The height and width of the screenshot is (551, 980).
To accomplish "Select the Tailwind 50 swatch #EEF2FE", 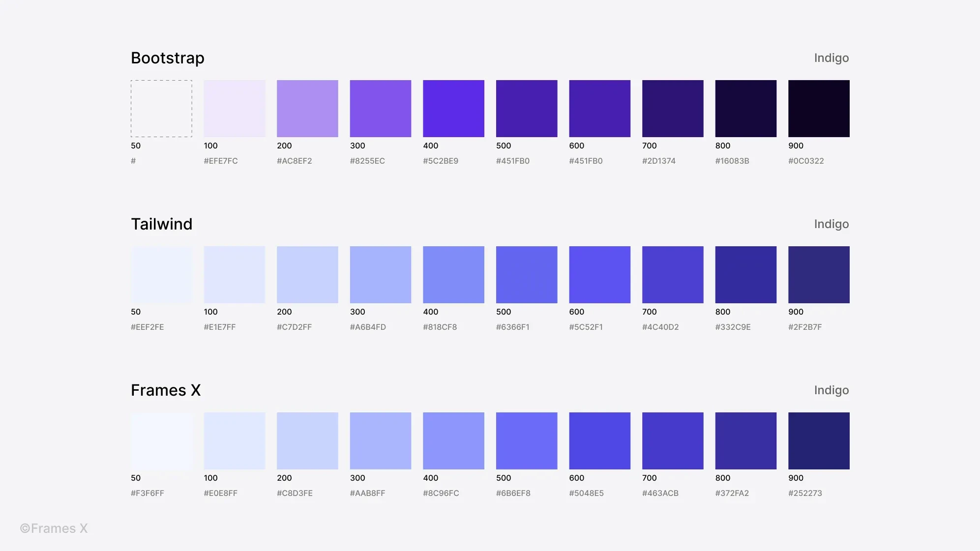I will 161,275.
